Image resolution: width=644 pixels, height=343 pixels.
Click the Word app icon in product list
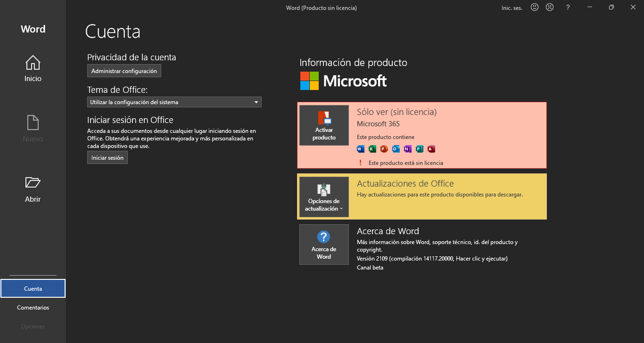click(361, 149)
